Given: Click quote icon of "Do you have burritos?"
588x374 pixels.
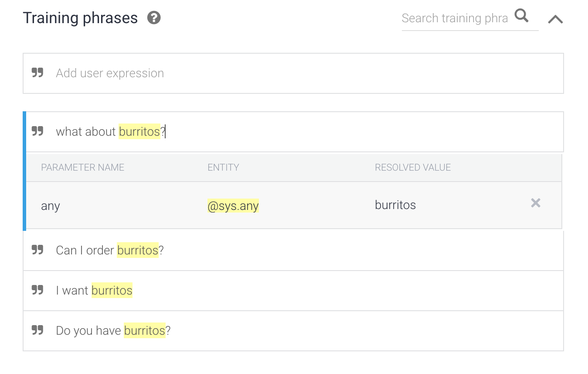Looking at the screenshot, I should [x=38, y=330].
